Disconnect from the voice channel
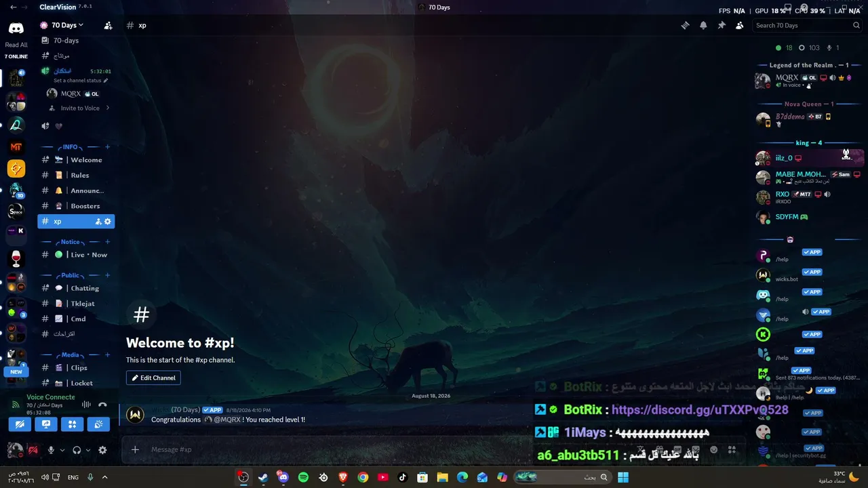The height and width of the screenshot is (488, 868). point(102,405)
